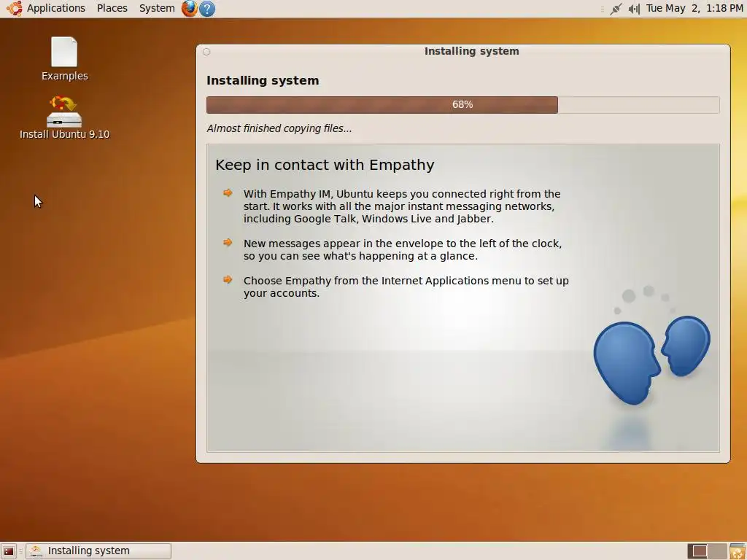Click the "Keep in contact with Empathy" heading
The width and height of the screenshot is (747, 560).
(x=325, y=165)
